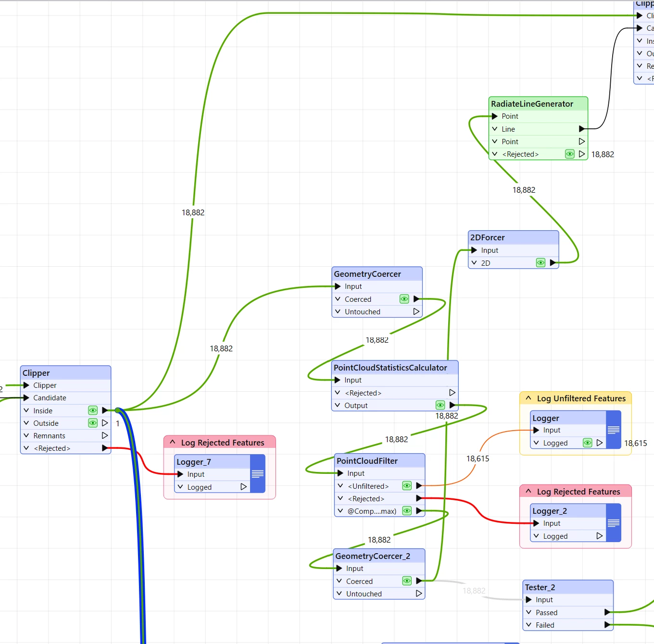The image size is (654, 644).
Task: Click Logger_7 Logged output port arrow
Action: click(x=243, y=487)
